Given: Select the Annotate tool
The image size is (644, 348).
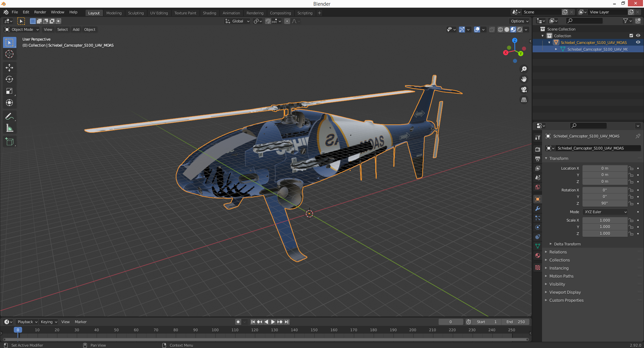Looking at the screenshot, I should point(9,116).
